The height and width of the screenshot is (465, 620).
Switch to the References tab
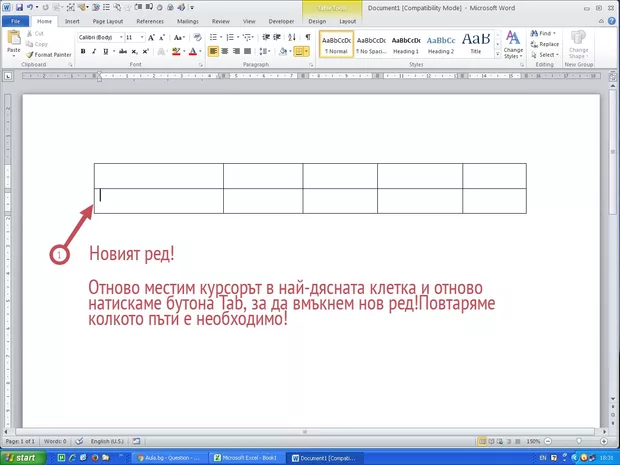pos(150,21)
